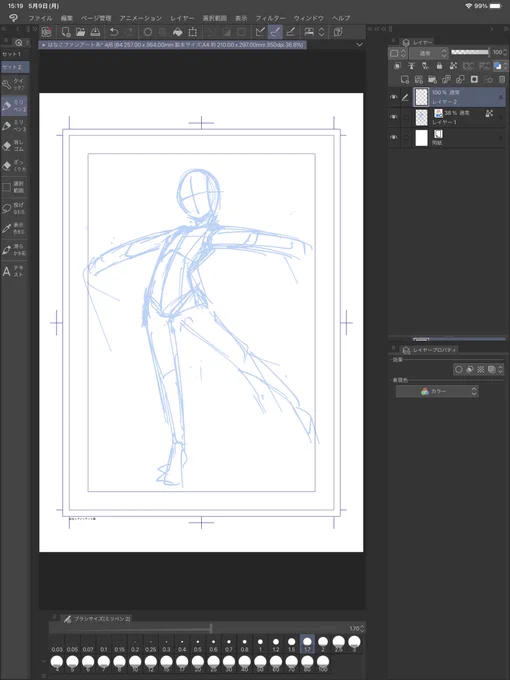Open the 表示 (View) menu
Image resolution: width=510 pixels, height=680 pixels.
click(241, 18)
